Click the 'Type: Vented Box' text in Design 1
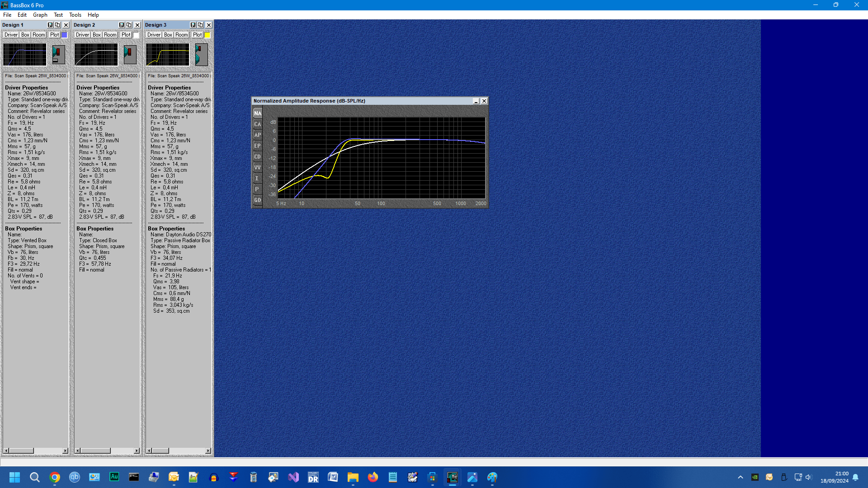Screen dimensions: 868x488 pyautogui.click(x=27, y=240)
